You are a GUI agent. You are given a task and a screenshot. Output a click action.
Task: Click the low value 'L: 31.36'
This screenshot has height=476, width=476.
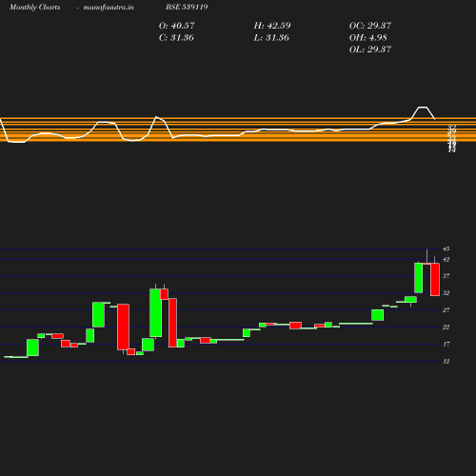pyautogui.click(x=271, y=37)
